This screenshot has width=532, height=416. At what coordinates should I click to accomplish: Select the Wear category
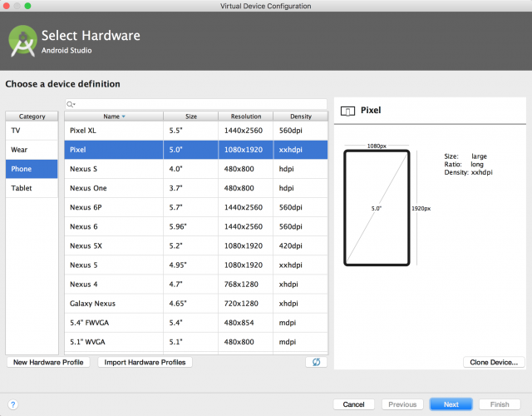[x=32, y=150]
